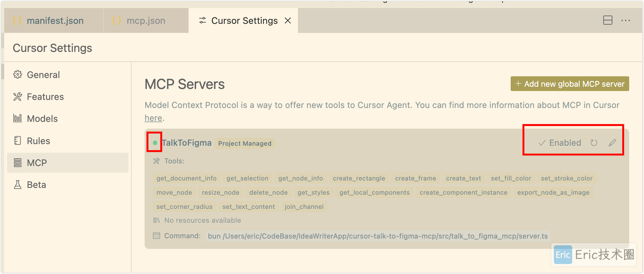Open the more actions ellipsis menu

pos(626,20)
